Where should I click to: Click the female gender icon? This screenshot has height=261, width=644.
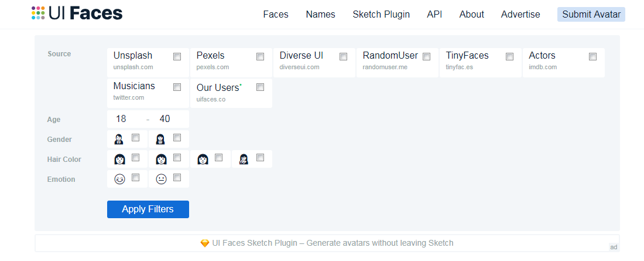coord(160,139)
